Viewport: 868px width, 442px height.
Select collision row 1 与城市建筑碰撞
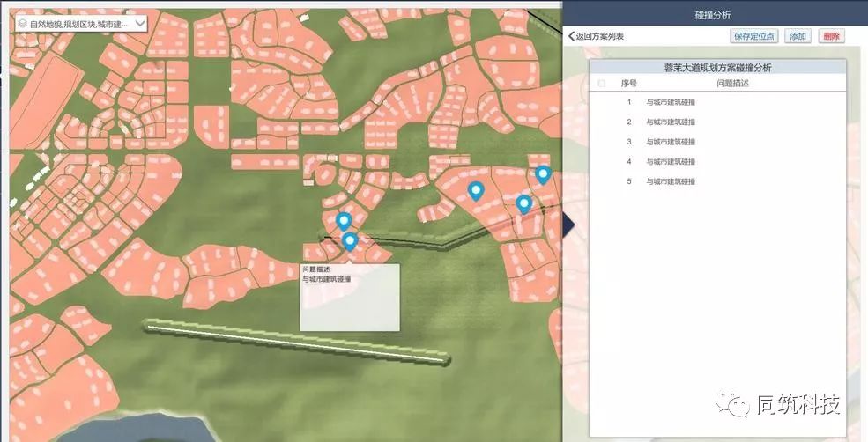point(670,102)
